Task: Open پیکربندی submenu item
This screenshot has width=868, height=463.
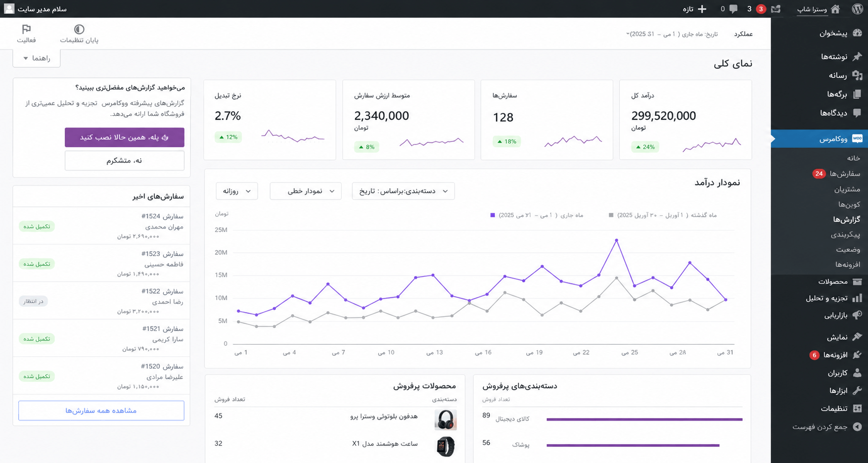Action: 845,235
